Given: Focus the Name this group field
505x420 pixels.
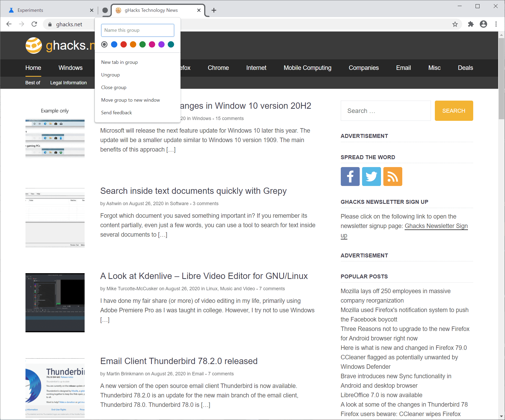Looking at the screenshot, I should click(137, 30).
